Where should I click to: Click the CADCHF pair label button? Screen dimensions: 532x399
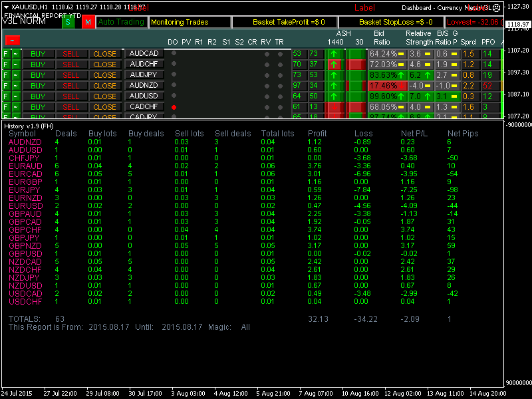[x=144, y=106]
